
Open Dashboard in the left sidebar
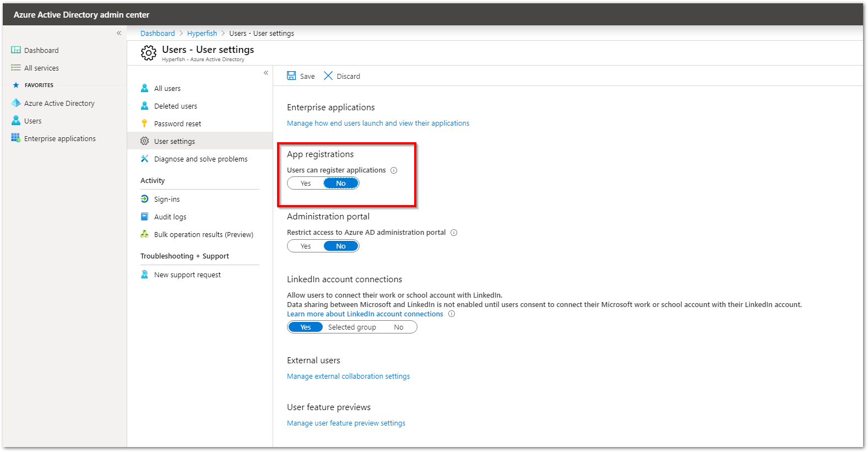pos(41,50)
